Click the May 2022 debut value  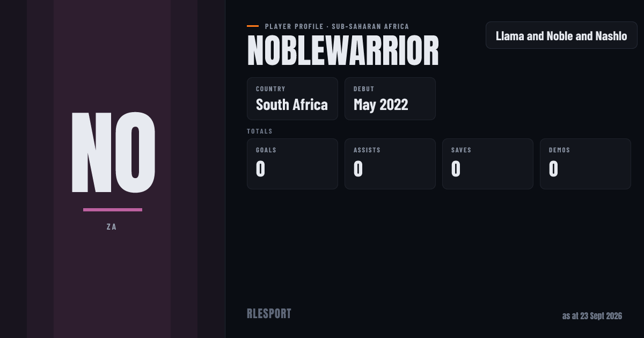381,105
